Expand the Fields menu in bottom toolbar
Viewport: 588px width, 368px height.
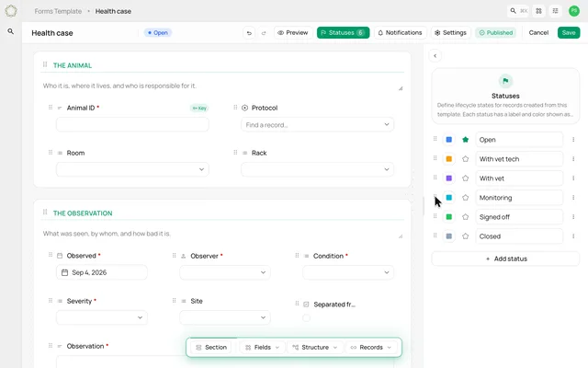click(262, 348)
